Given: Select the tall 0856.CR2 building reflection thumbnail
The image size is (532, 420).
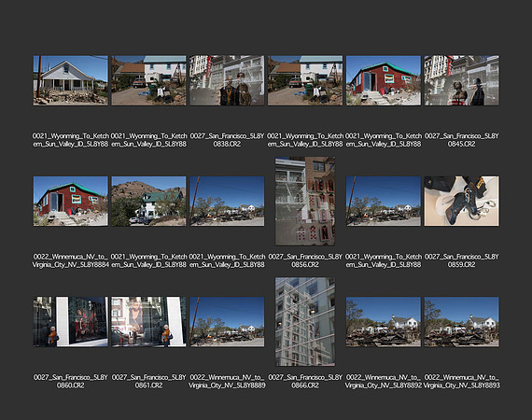Looking at the screenshot, I should 305,201.
